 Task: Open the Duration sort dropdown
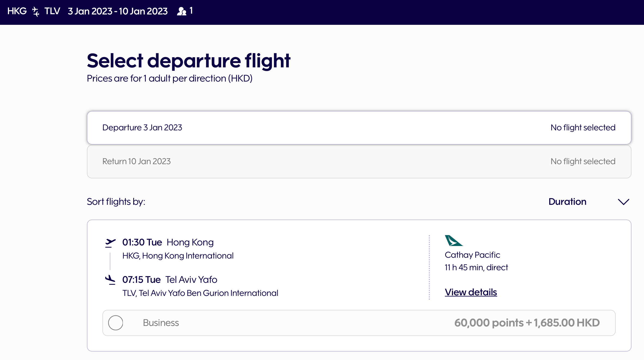point(567,202)
